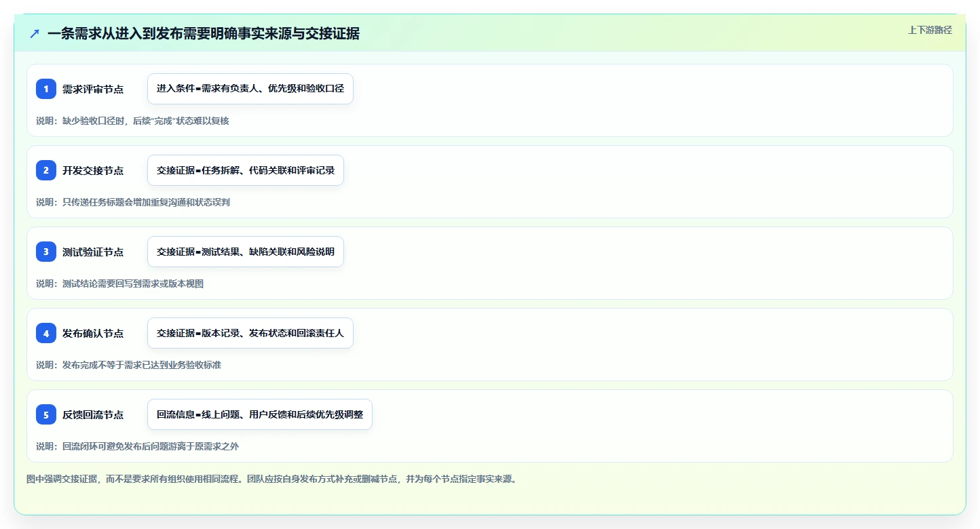Click the number 5 badge for 反馈回流节点
The width and height of the screenshot is (980, 529).
[46, 414]
